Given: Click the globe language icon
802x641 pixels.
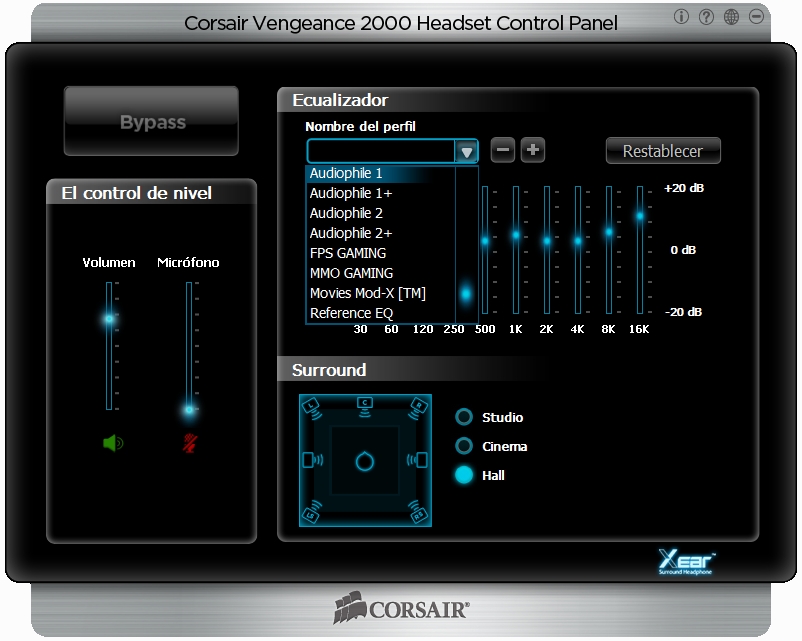Looking at the screenshot, I should [x=732, y=16].
